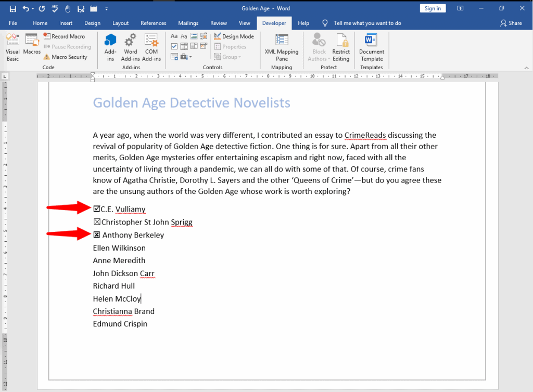Toggle checkbox beside Christopher St John Sprigg
The height and width of the screenshot is (392, 533).
pos(97,222)
